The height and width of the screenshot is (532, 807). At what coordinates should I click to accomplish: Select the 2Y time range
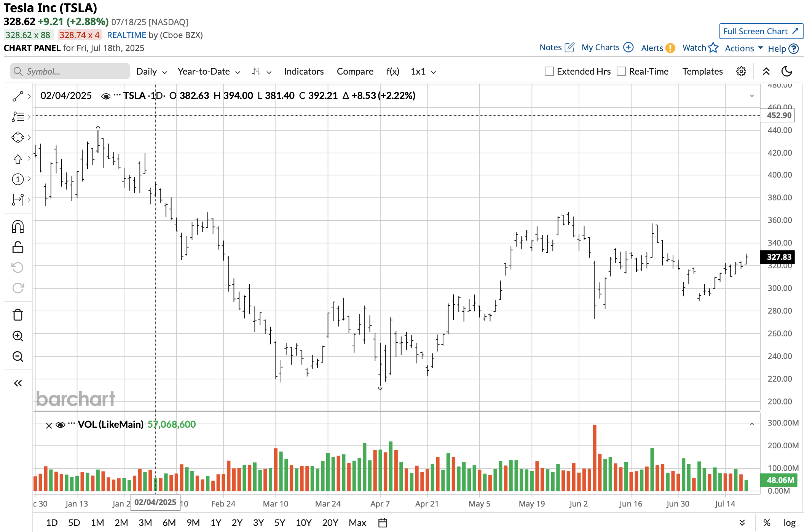(237, 523)
